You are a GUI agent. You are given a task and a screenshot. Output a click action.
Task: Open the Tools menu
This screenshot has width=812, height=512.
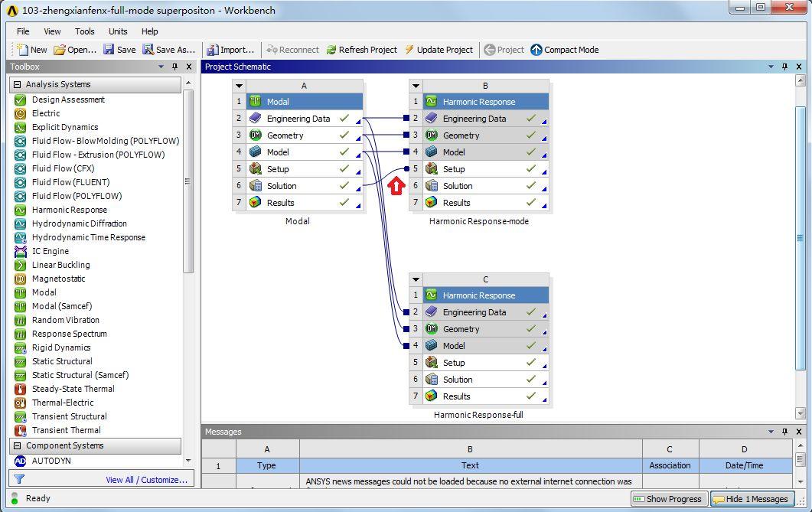(x=84, y=31)
